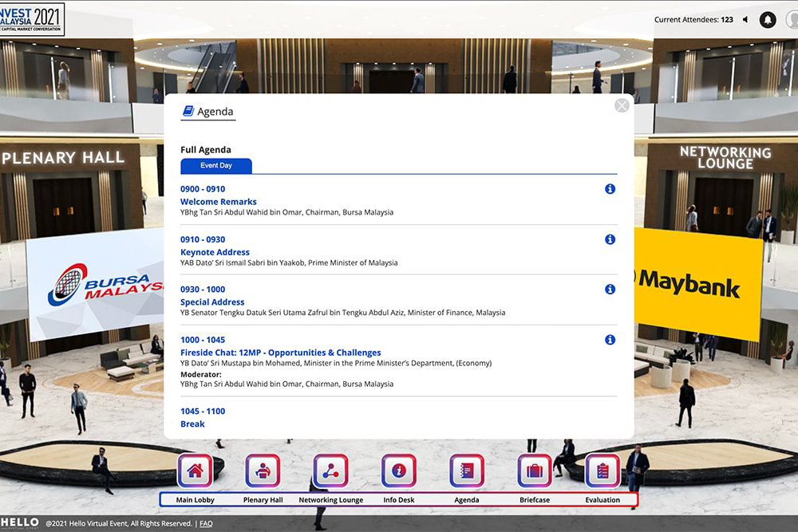
Task: Click the Moderator label
Action: [x=201, y=374]
